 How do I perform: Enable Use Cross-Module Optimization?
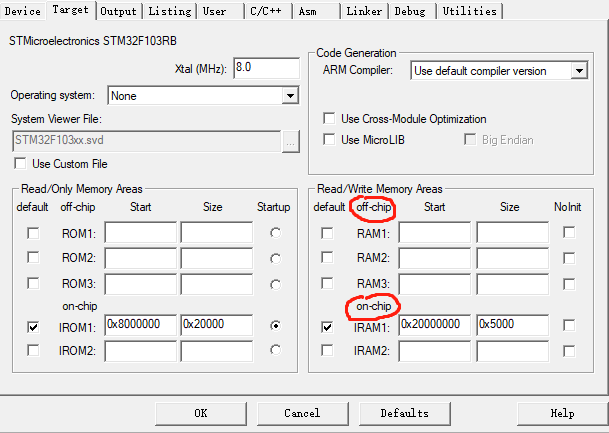pos(329,118)
